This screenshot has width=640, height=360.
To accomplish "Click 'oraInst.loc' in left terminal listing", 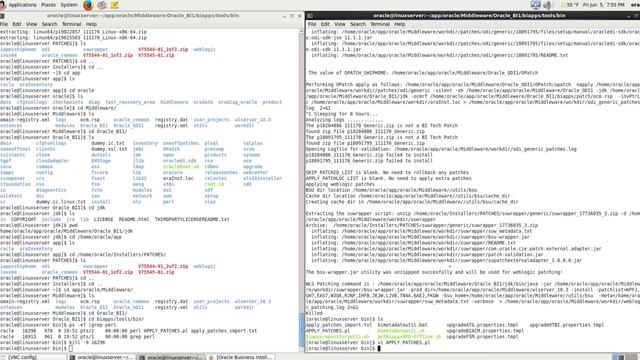I will tap(178, 178).
